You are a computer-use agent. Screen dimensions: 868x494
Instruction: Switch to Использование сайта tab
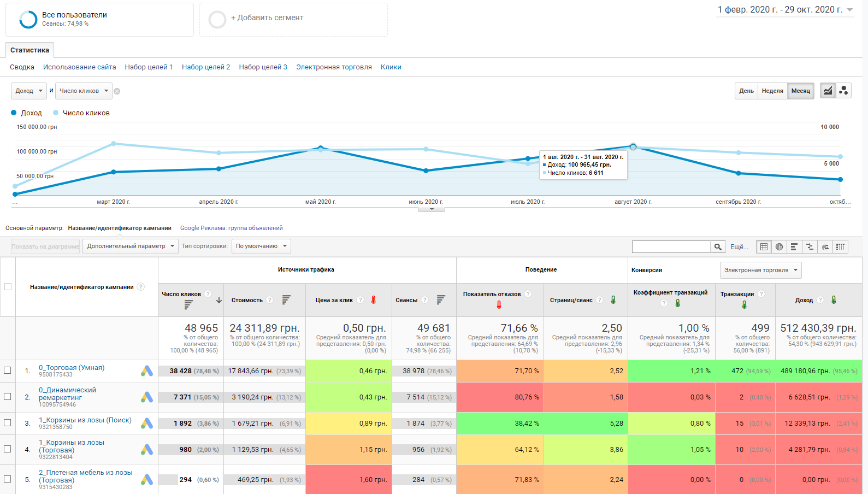click(x=79, y=67)
